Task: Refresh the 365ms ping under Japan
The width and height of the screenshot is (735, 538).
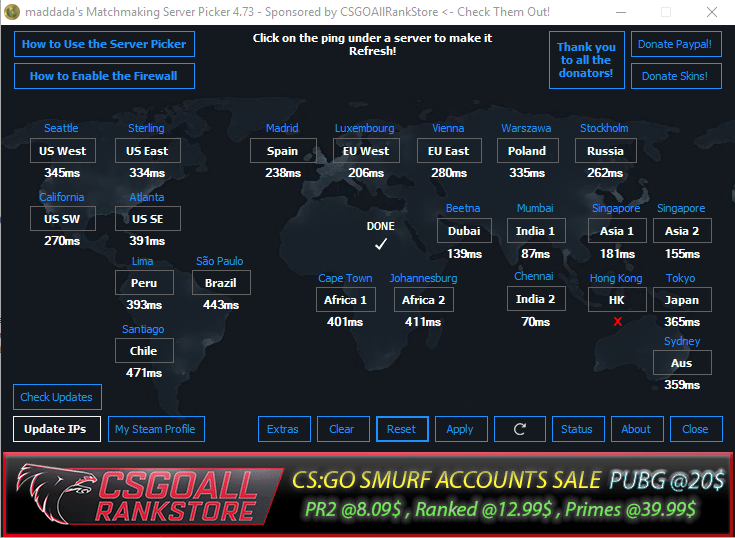Action: point(682,321)
